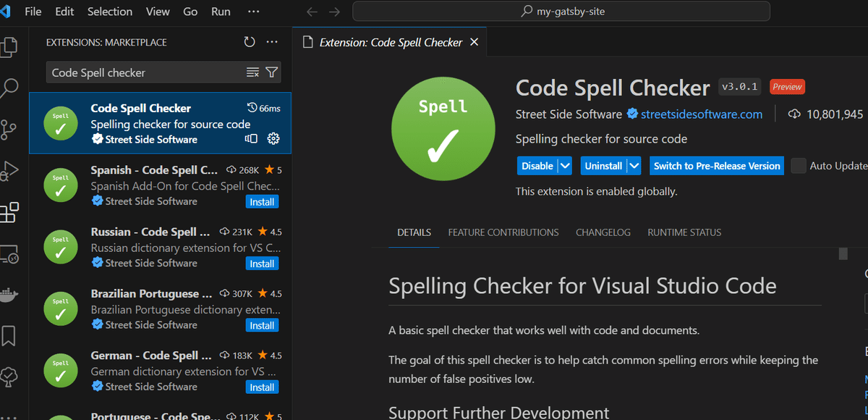Click Code Spell Checker sync icon in list
This screenshot has width=868, height=420.
point(252,138)
